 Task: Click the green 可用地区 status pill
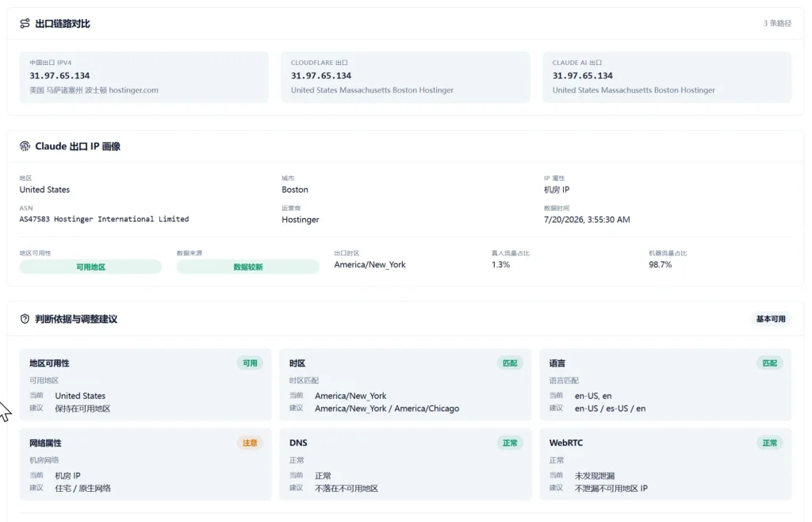90,267
